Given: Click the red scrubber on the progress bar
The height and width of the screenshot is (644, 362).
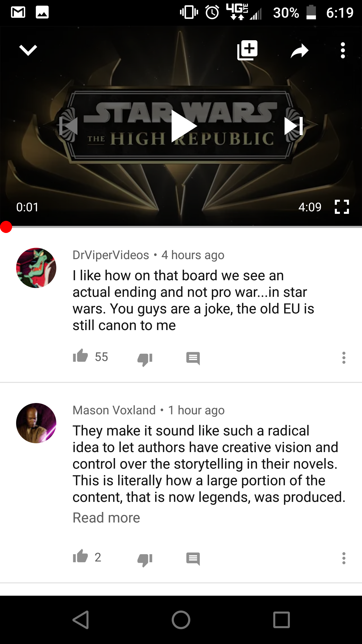Looking at the screenshot, I should click(x=6, y=227).
